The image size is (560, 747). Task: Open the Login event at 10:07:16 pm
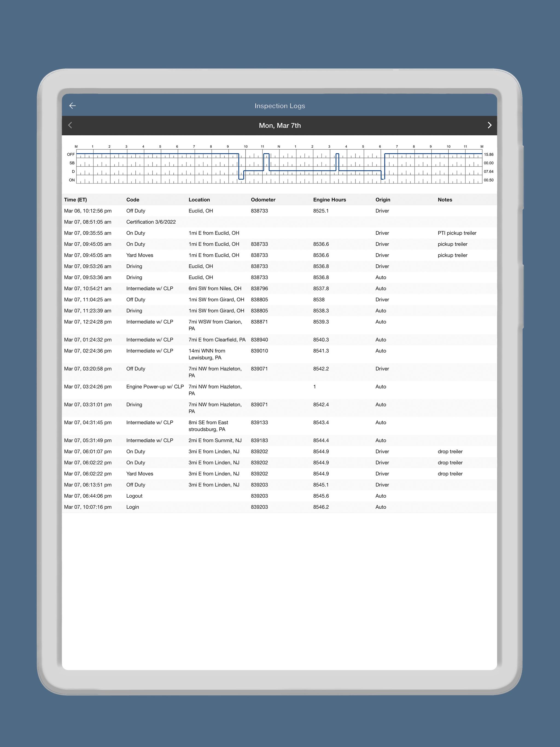point(132,507)
